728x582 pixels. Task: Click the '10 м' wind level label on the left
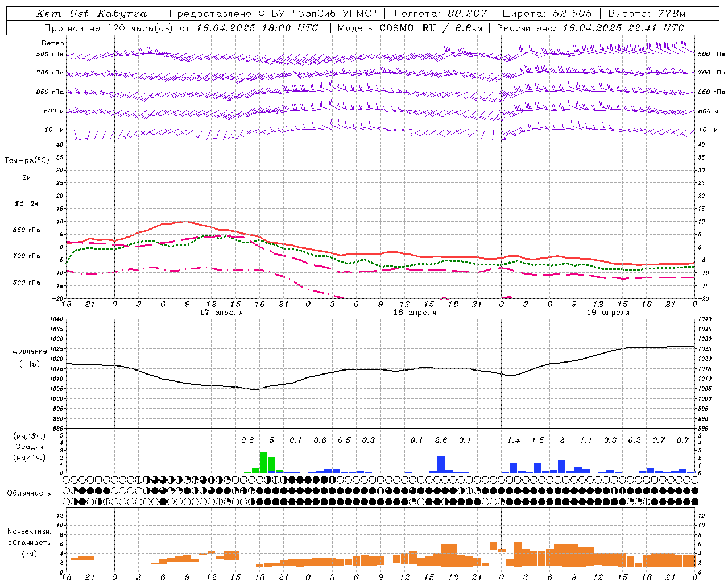click(x=54, y=130)
